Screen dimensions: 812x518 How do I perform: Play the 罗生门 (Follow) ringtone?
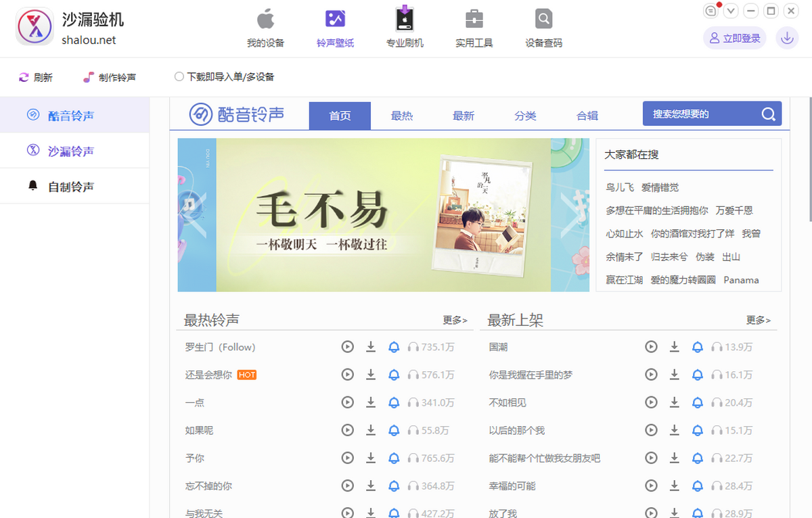click(347, 347)
